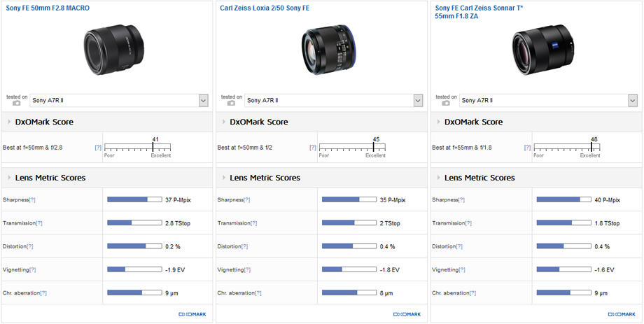Click DxOMark logo in third panel

click(x=622, y=315)
